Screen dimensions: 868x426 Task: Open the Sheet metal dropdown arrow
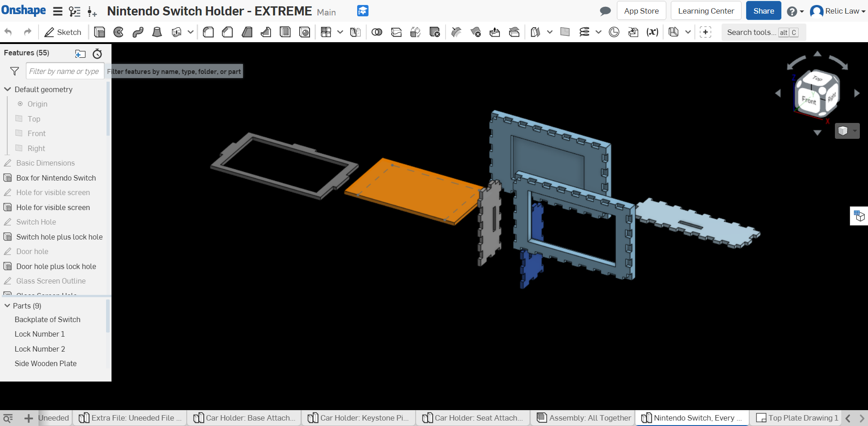tap(688, 32)
